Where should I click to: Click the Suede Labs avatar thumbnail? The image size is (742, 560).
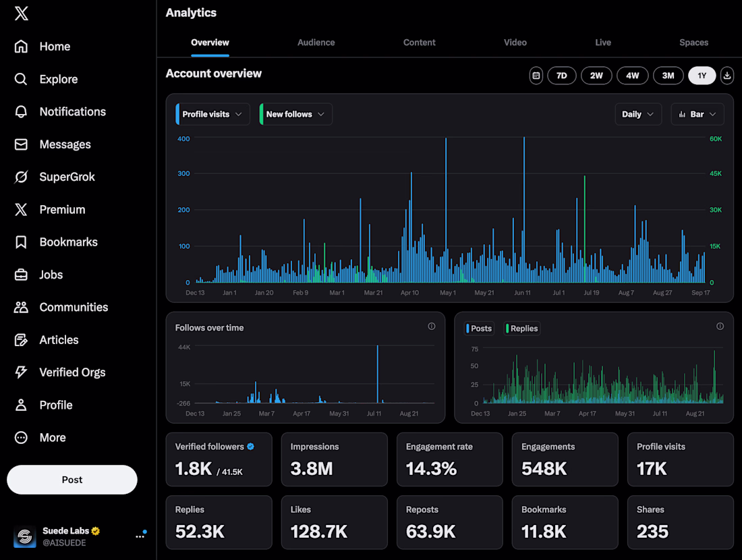[24, 536]
